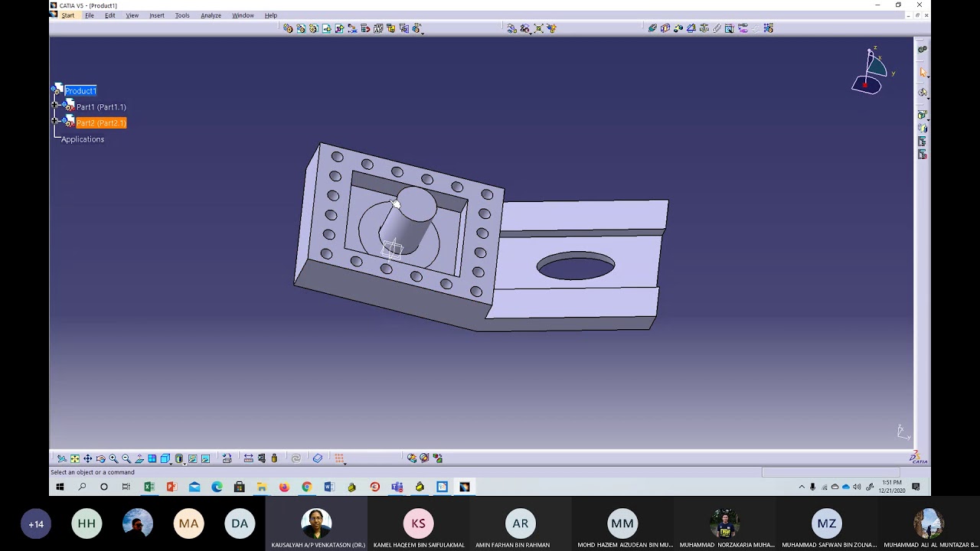Select the Snap tool in Move toolbar
The image size is (980, 551).
click(x=524, y=28)
